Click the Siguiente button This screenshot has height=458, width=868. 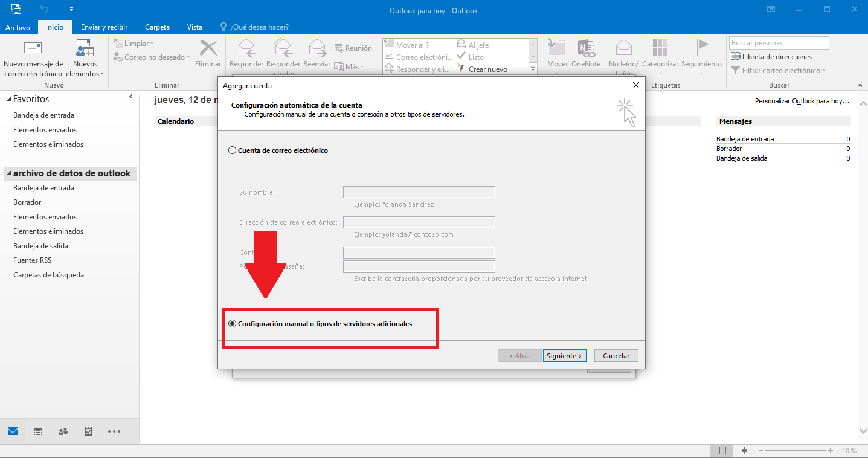(x=565, y=356)
